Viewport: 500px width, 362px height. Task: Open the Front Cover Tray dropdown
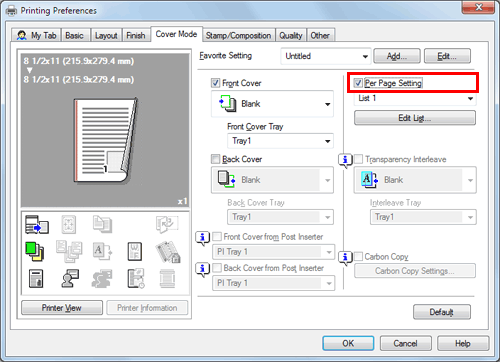pos(280,141)
